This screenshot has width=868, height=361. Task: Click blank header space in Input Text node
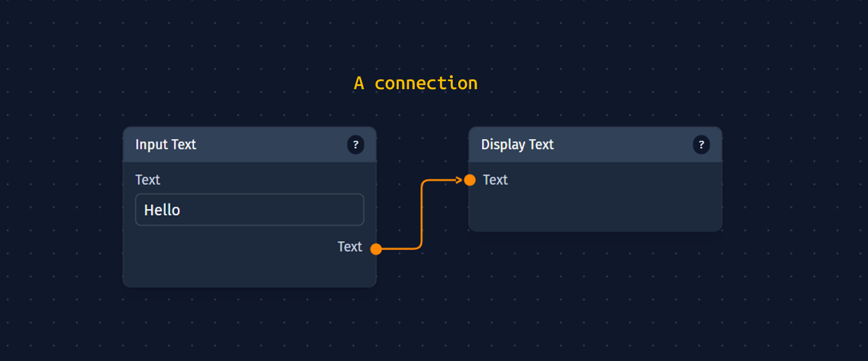(x=270, y=145)
